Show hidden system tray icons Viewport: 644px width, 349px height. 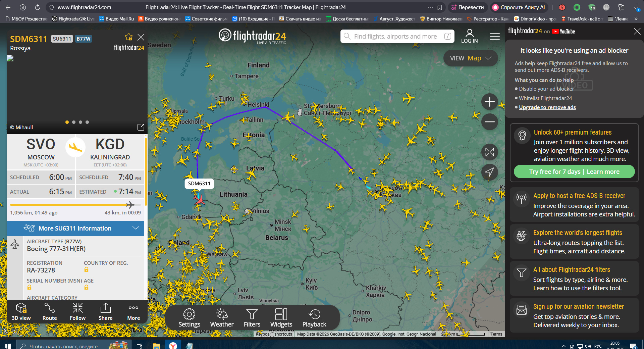564,346
